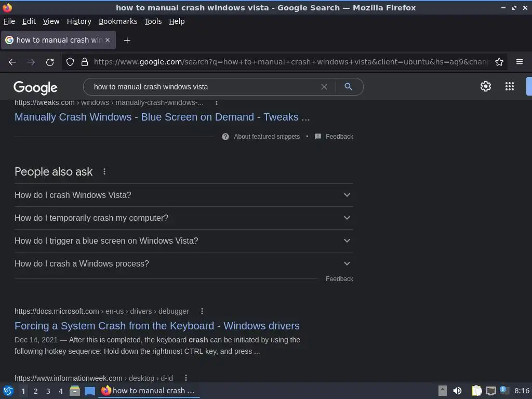Viewport: 532px width, 399px height.
Task: Click the Google search magnifier button
Action: click(x=348, y=87)
